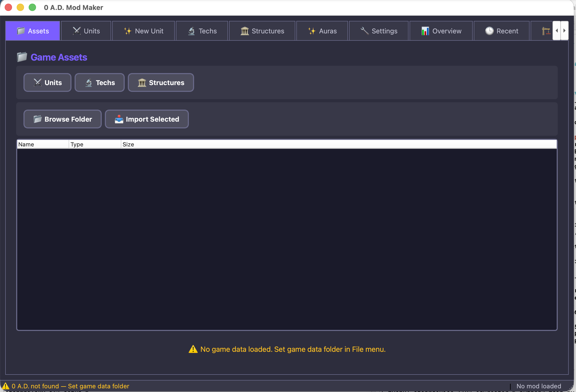The width and height of the screenshot is (576, 392).
Task: Click the 'No game data loaded' warning message
Action: tap(287, 349)
